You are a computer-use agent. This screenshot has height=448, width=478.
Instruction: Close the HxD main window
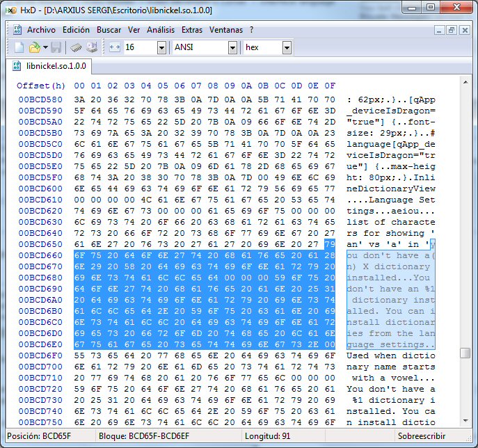point(456,8)
